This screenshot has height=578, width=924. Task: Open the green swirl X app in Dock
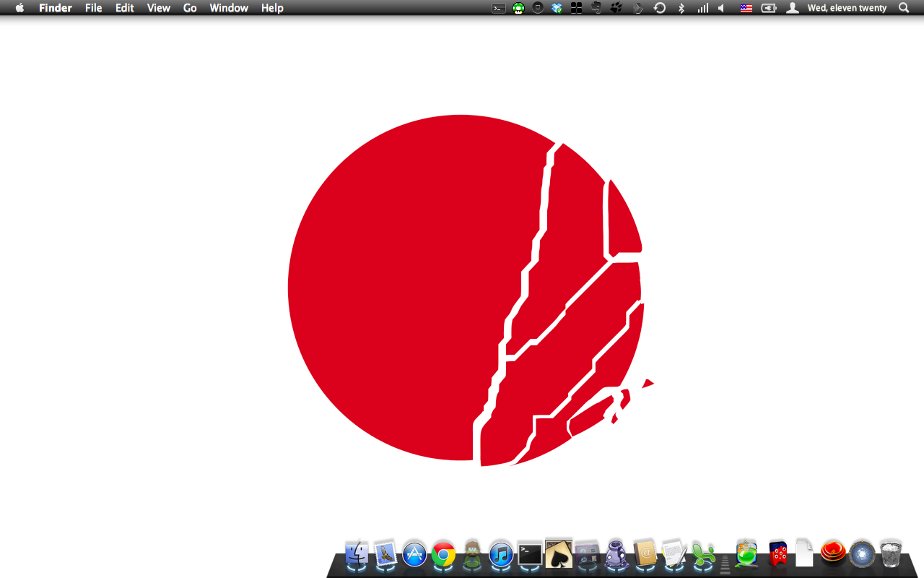click(x=702, y=554)
